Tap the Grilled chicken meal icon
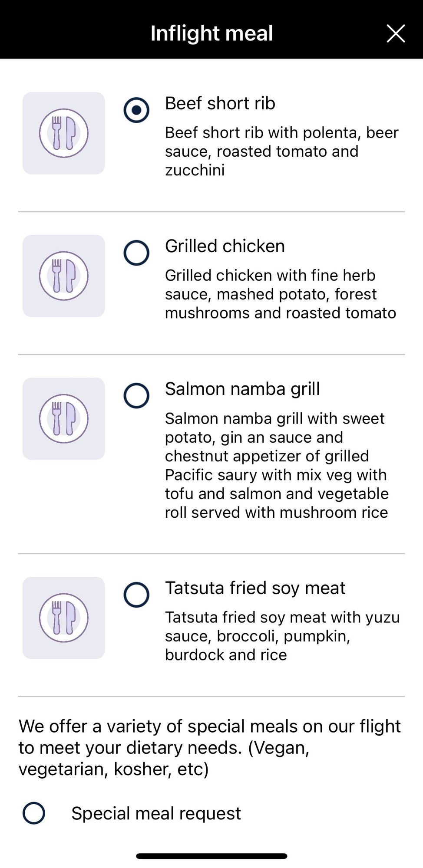 63,276
